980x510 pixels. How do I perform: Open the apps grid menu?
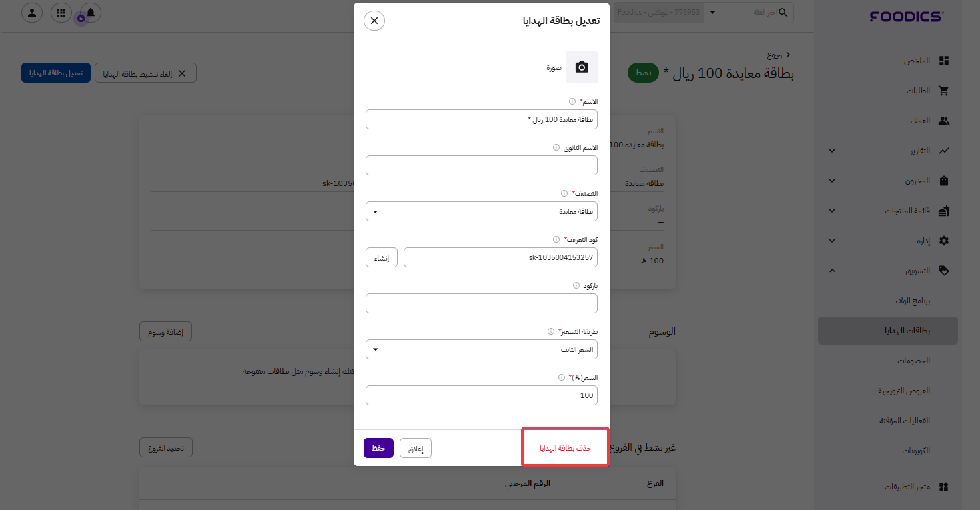pos(61,13)
